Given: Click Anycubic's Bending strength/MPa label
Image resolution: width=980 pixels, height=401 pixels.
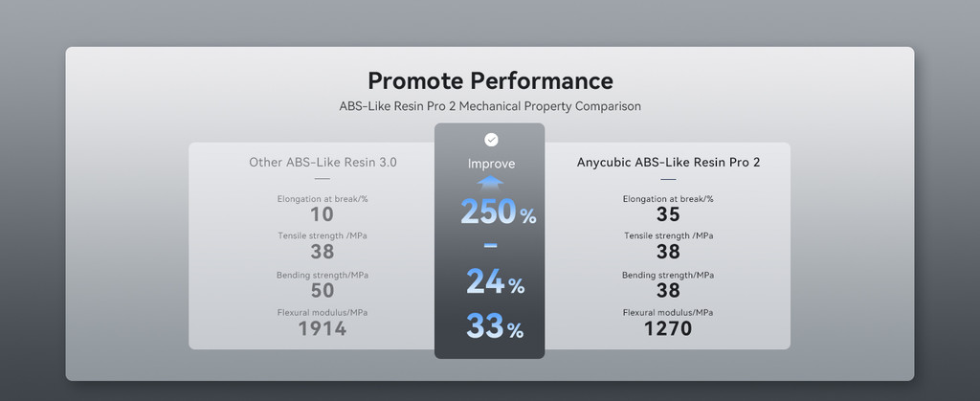Looking at the screenshot, I should coord(668,275).
